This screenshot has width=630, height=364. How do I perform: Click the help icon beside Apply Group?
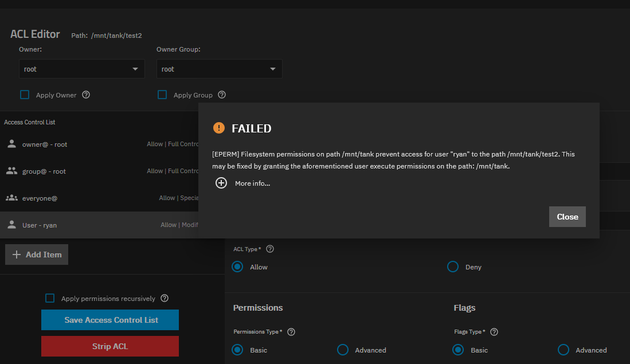(x=222, y=95)
